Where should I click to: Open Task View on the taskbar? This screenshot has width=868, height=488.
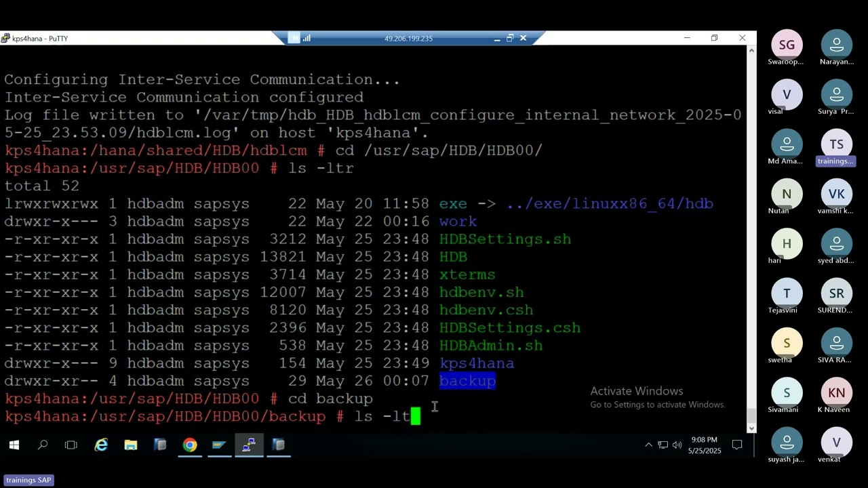[x=71, y=445]
